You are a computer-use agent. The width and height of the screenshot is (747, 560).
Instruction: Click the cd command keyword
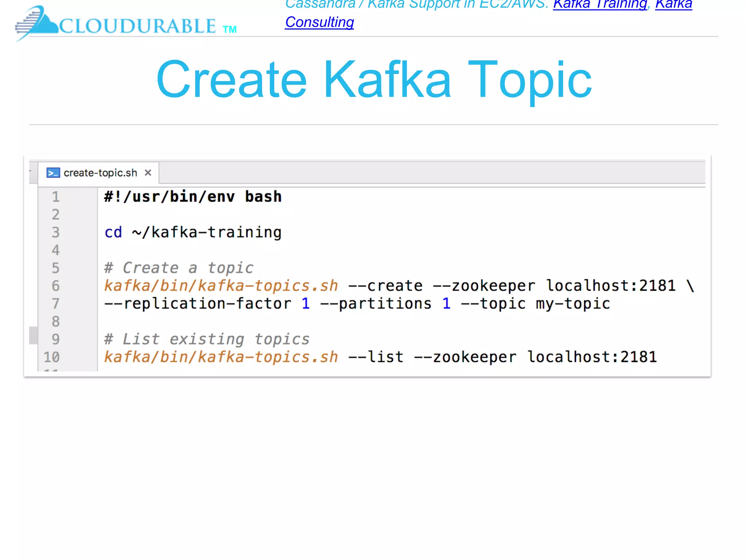pyautogui.click(x=113, y=233)
